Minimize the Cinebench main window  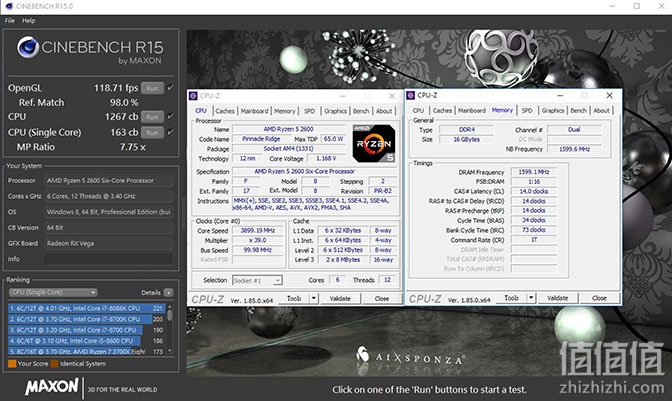612,6
